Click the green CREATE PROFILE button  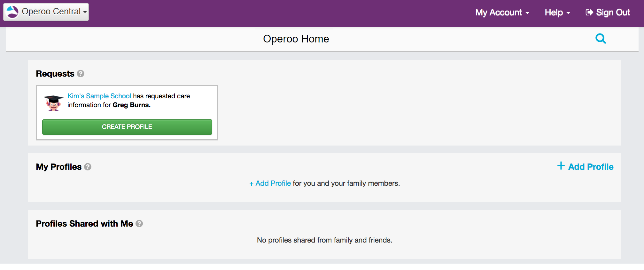(127, 127)
